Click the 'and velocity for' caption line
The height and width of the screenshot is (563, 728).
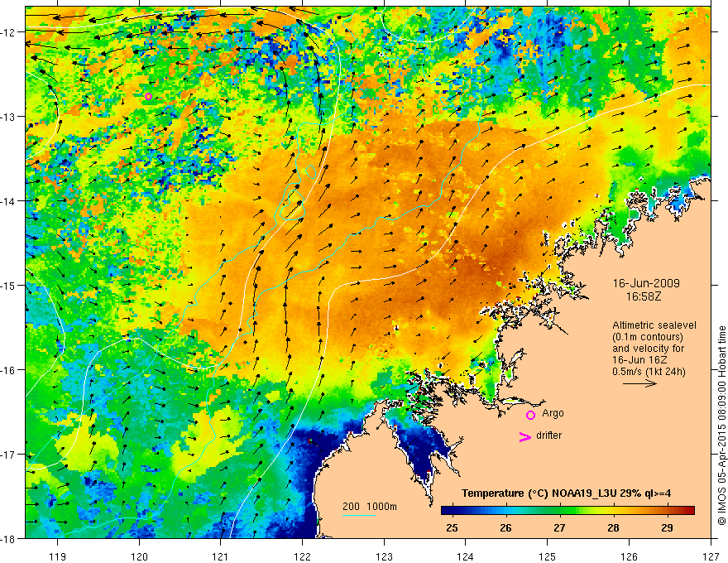(x=648, y=348)
